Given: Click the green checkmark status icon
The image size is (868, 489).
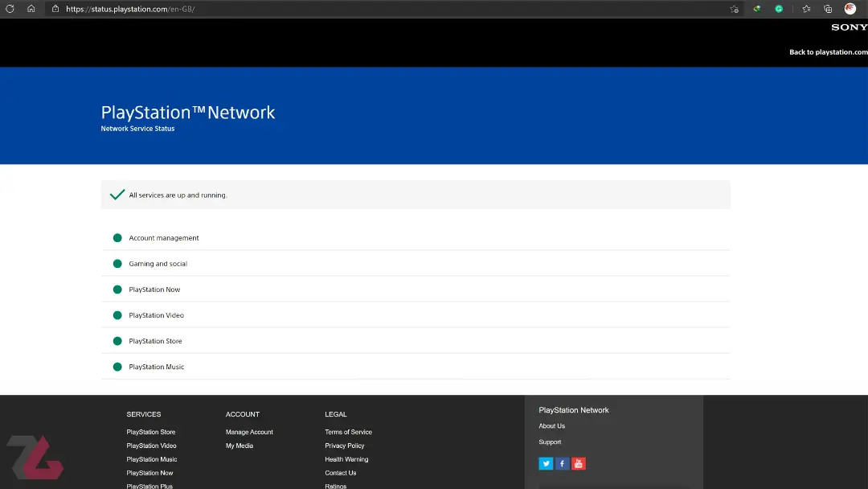Looking at the screenshot, I should pos(117,195).
